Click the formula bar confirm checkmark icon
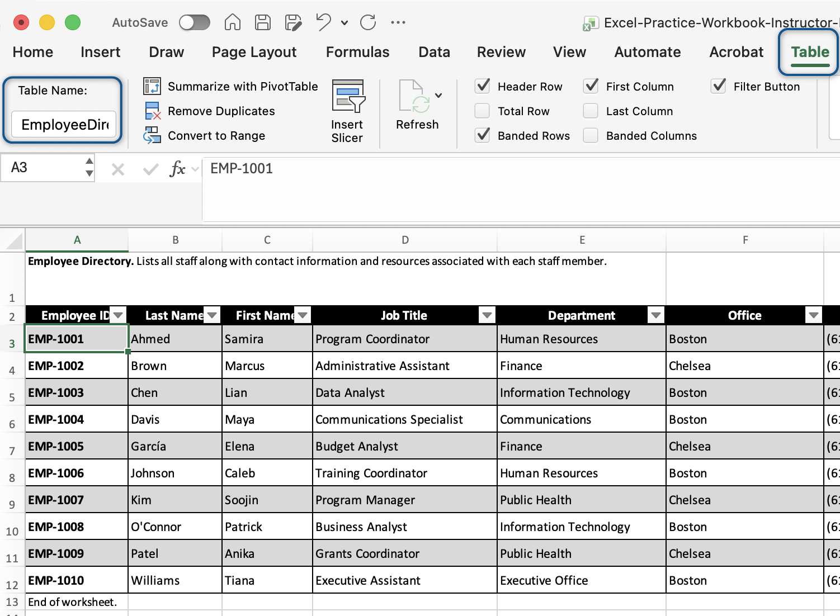This screenshot has height=616, width=840. click(x=150, y=169)
